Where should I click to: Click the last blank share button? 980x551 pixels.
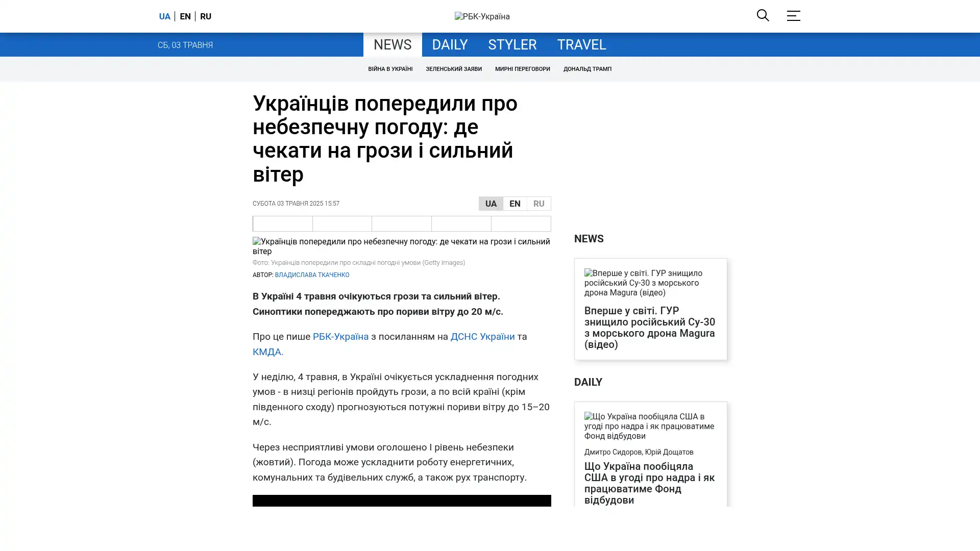tap(521, 223)
